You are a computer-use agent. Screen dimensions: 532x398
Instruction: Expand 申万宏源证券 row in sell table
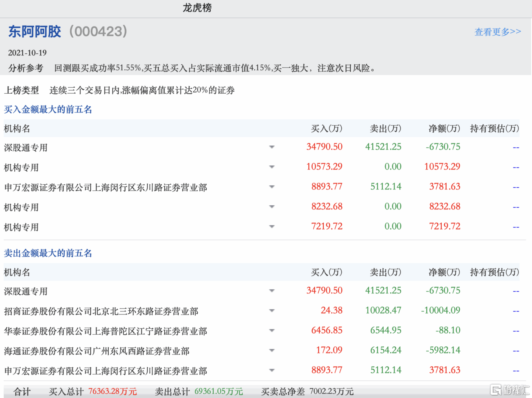272,370
